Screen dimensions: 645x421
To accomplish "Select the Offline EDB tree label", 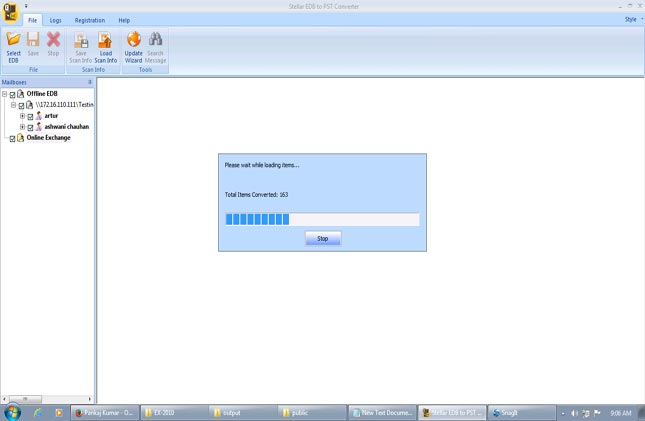I will click(42, 94).
